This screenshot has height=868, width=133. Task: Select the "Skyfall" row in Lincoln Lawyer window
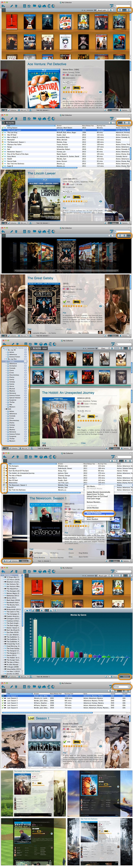66,159
